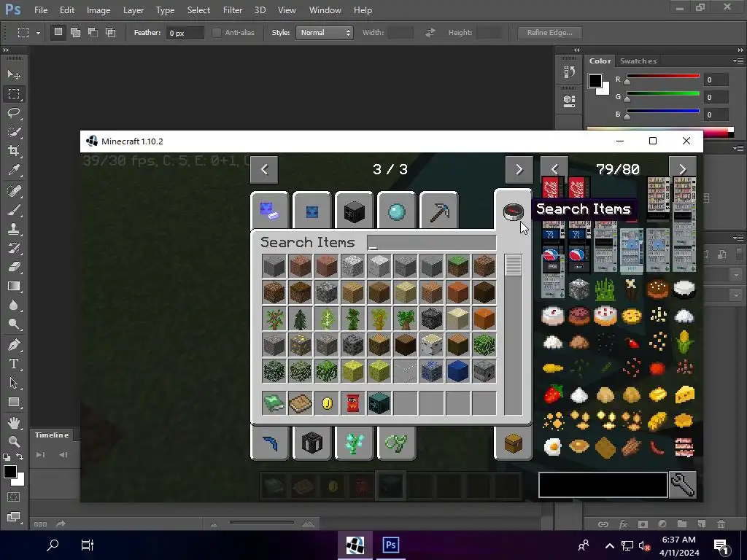Click the Refine Edge button
This screenshot has height=560, width=747.
[550, 32]
